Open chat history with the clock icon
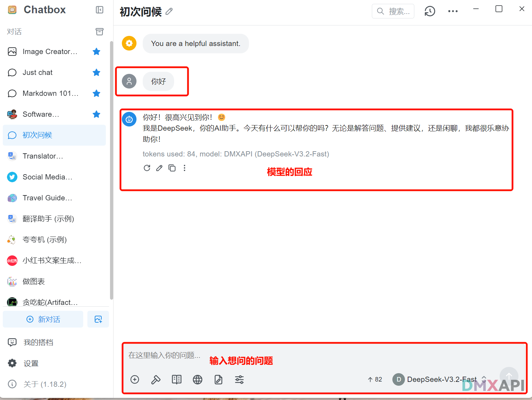Image resolution: width=532 pixels, height=400 pixels. (430, 11)
